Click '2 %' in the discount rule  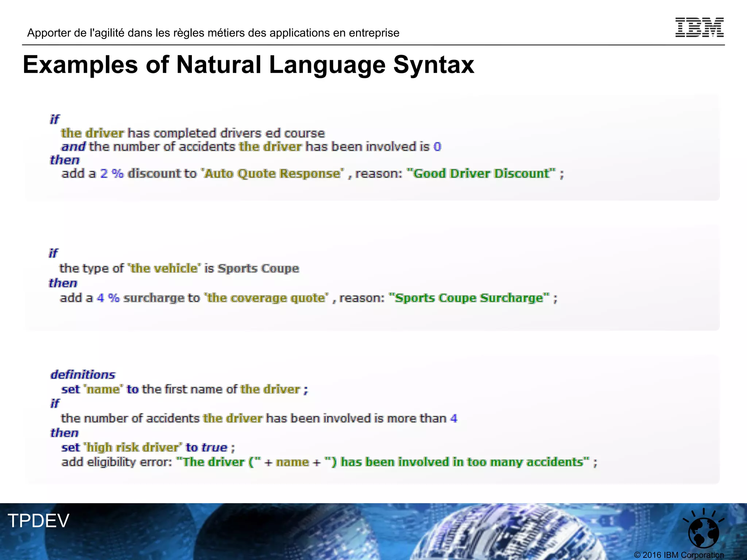112,174
